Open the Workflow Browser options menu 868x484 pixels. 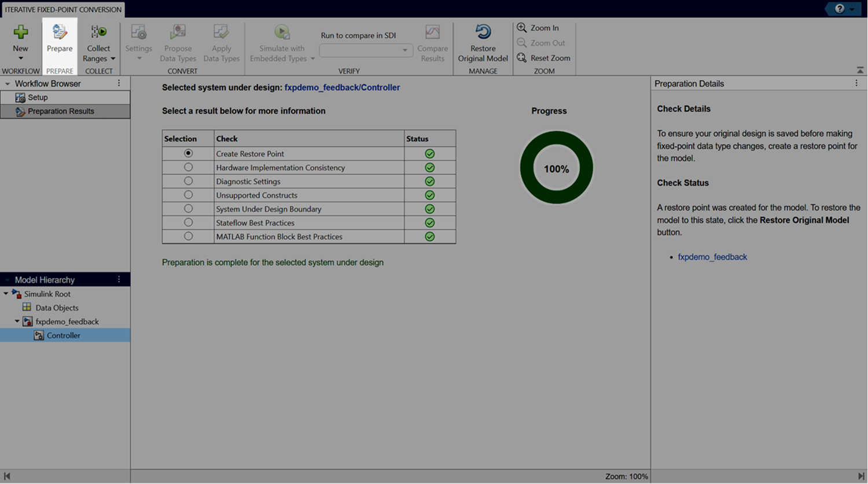click(x=119, y=83)
